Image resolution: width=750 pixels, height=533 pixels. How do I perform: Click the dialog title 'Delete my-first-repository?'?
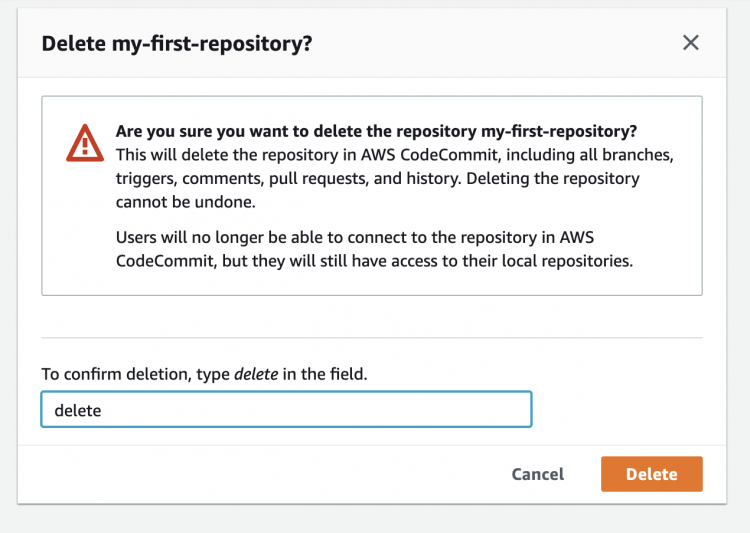(x=176, y=44)
